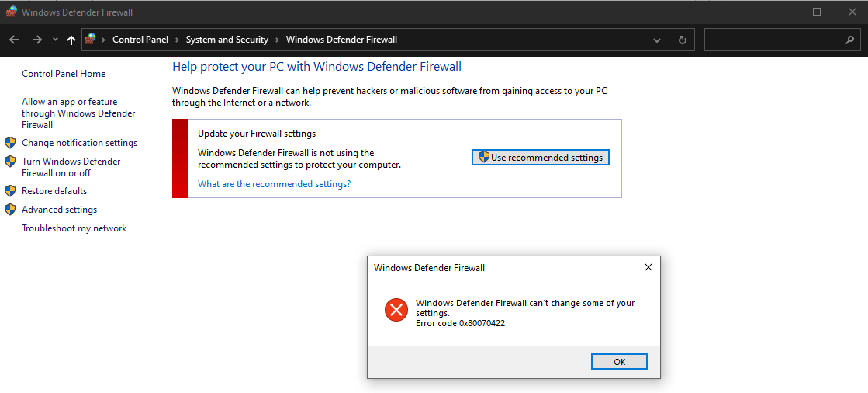Image resolution: width=868 pixels, height=393 pixels.
Task: Click the Forward navigation arrow
Action: tap(36, 40)
